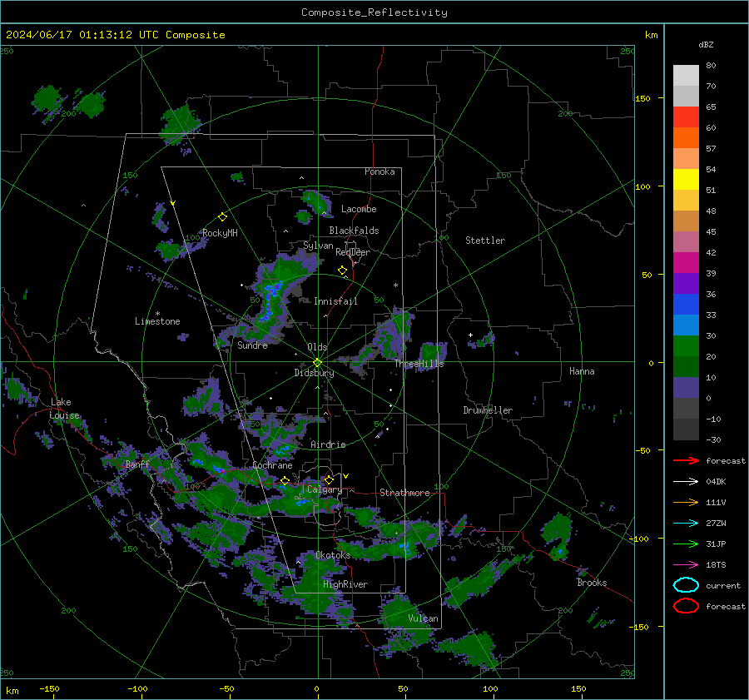Click the Drumheller city label
The width and height of the screenshot is (749, 700).
pos(488,410)
